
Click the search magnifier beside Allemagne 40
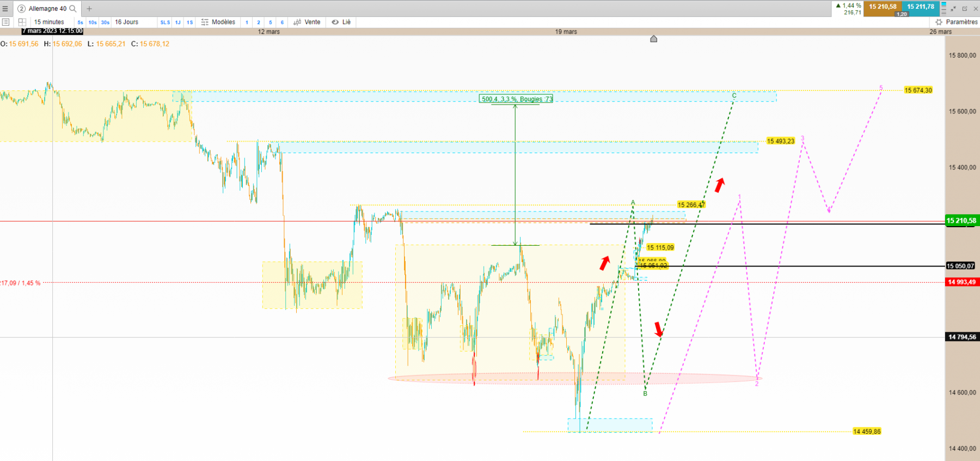[x=73, y=9]
